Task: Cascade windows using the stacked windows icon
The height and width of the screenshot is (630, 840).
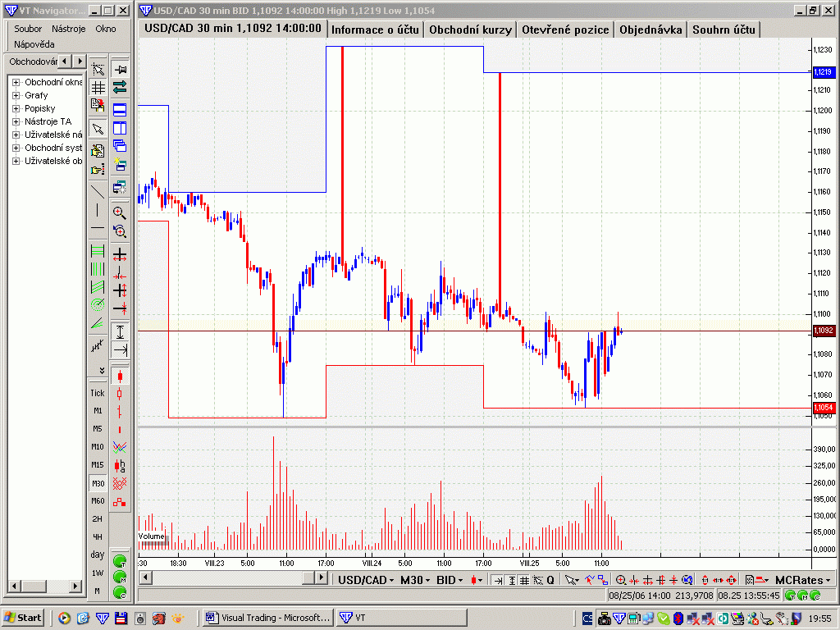Action: click(120, 146)
